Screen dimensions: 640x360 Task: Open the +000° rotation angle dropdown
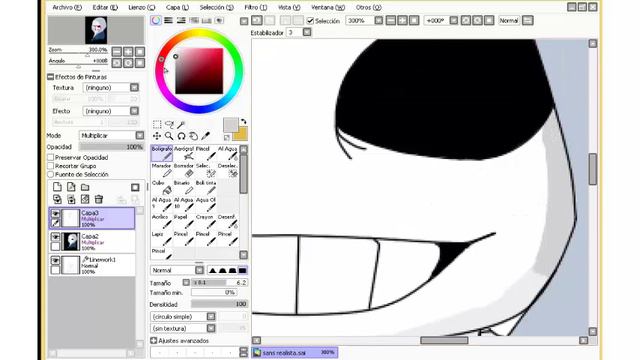pos(454,20)
